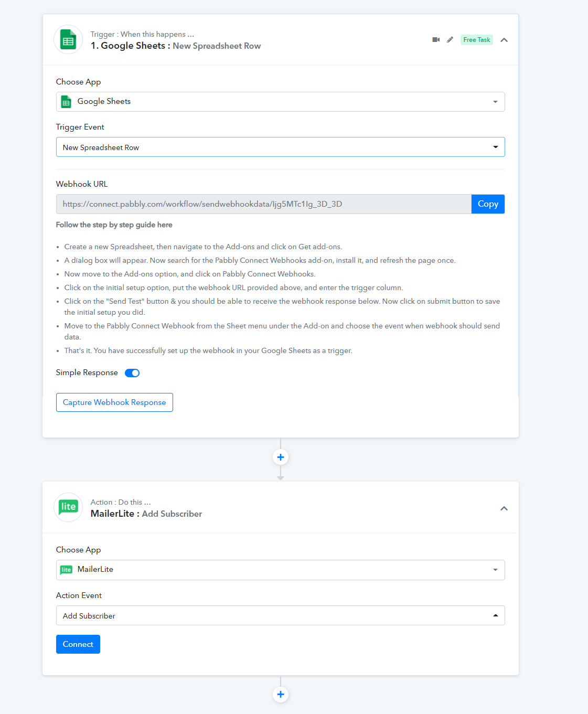Click the Connect button
Screen dimensions: 588x714
[x=78, y=644]
